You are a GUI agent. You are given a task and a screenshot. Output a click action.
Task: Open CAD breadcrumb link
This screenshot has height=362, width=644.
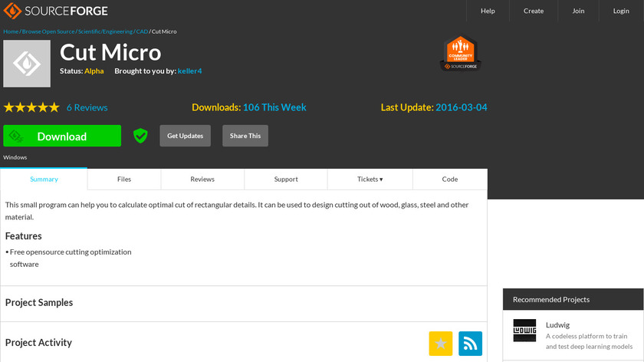click(x=142, y=31)
